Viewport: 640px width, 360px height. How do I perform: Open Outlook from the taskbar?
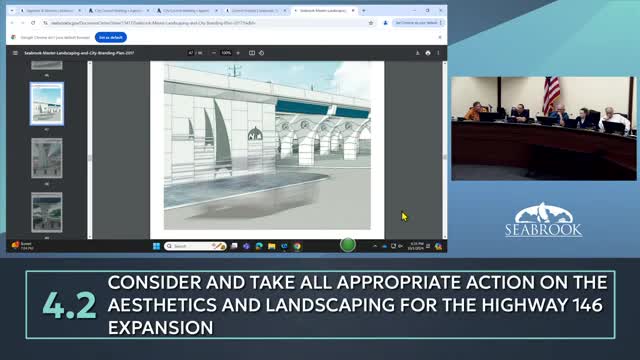point(284,246)
